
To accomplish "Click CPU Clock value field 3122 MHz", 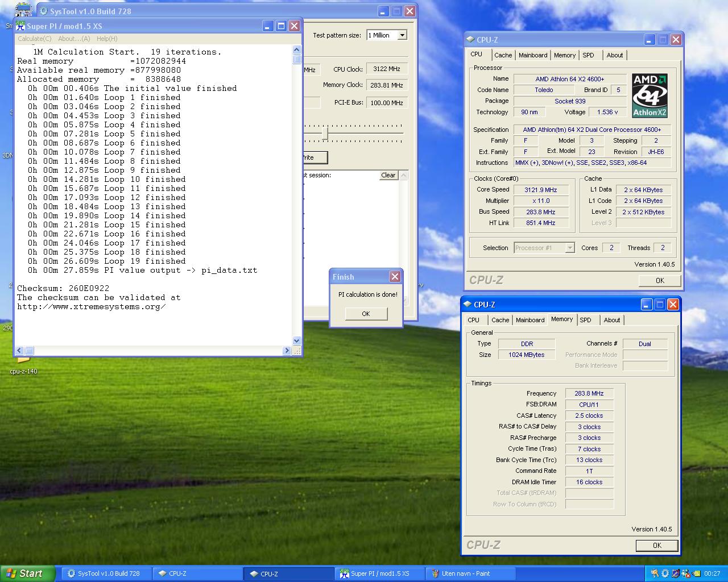I will click(x=387, y=69).
